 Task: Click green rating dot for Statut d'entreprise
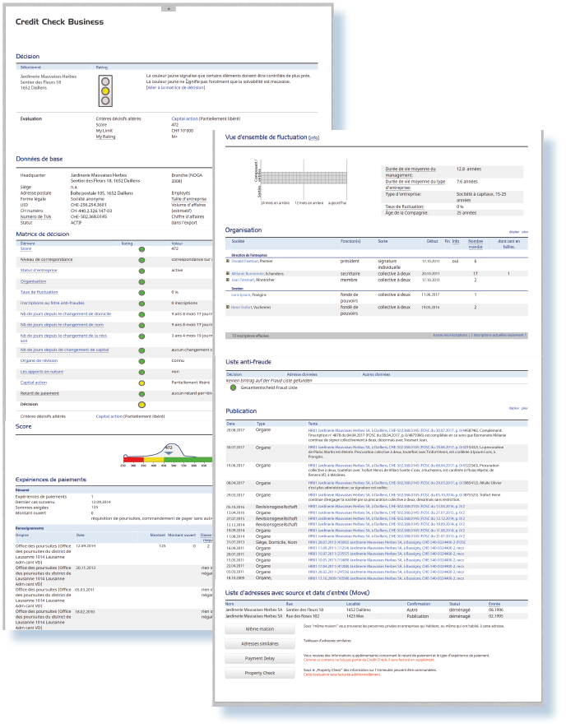141,271
